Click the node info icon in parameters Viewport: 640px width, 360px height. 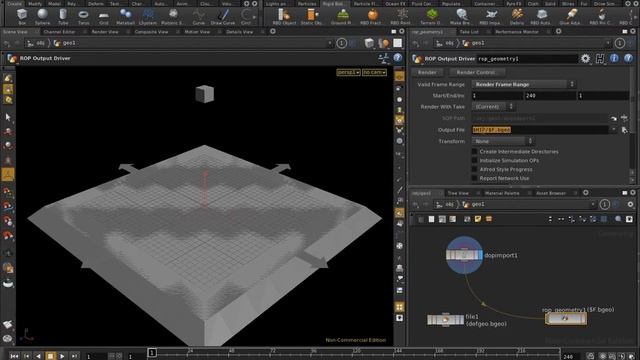click(x=614, y=59)
